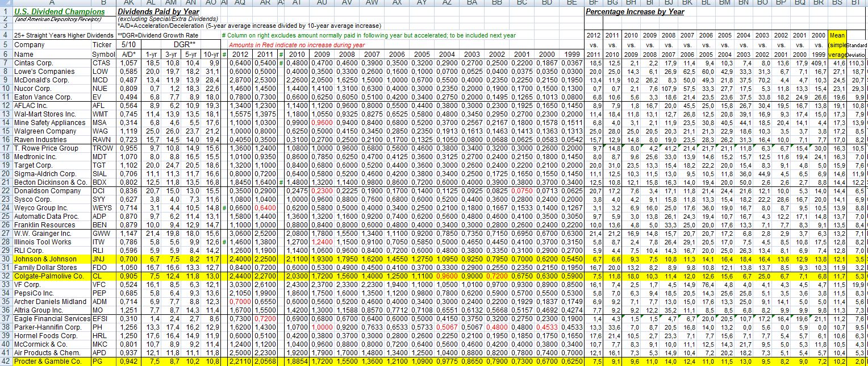Click the red 'Amounts in Red' note

[x=297, y=44]
